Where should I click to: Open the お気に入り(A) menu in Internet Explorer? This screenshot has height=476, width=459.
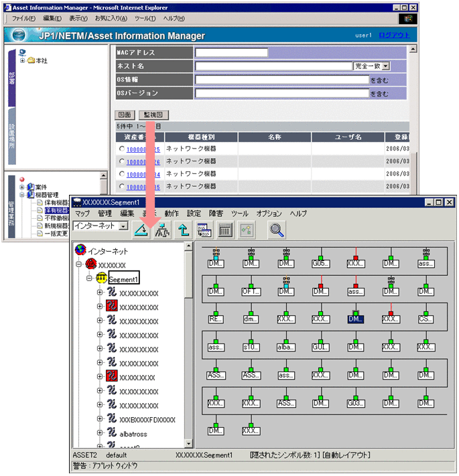pyautogui.click(x=111, y=19)
